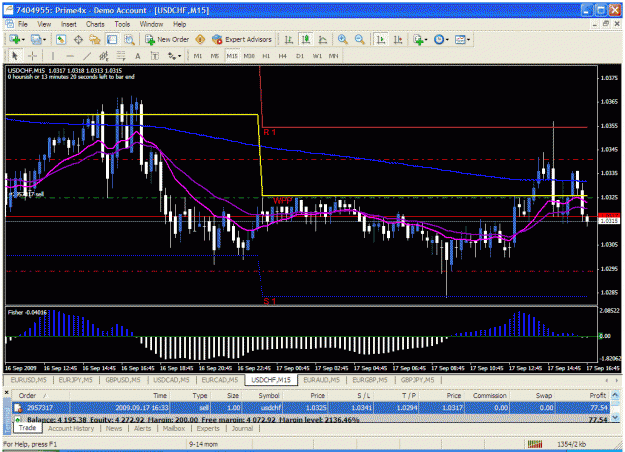Viewport: 625px width, 452px height.
Task: Select the trendline drawing tool
Action: coord(87,56)
